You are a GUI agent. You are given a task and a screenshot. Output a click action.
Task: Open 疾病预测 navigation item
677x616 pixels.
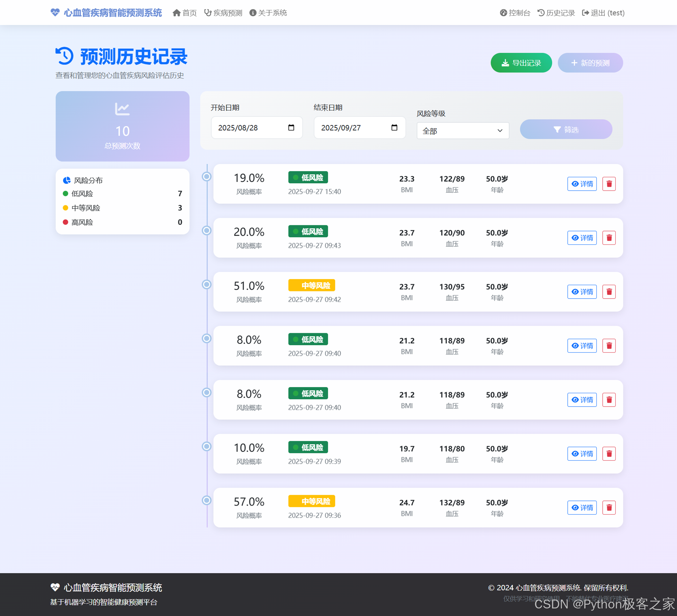[x=223, y=13]
